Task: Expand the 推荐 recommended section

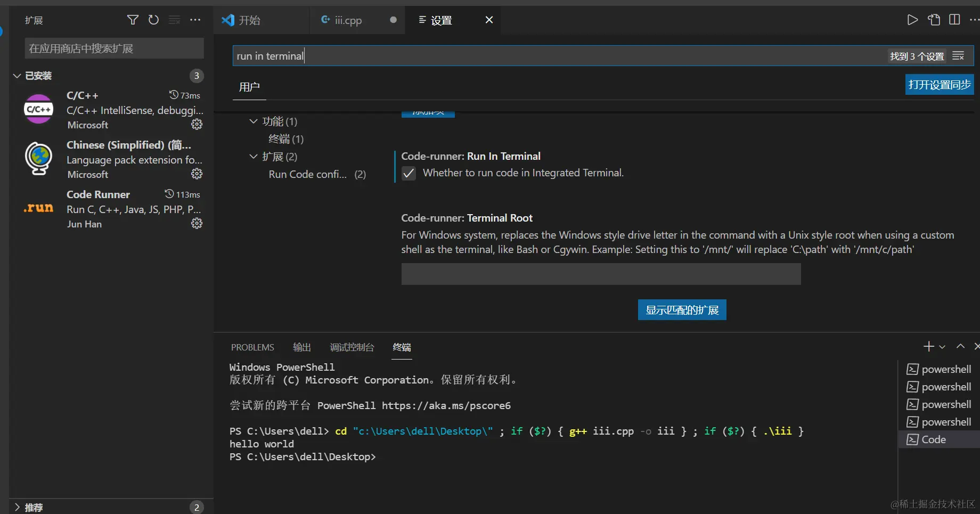Action: coord(17,507)
